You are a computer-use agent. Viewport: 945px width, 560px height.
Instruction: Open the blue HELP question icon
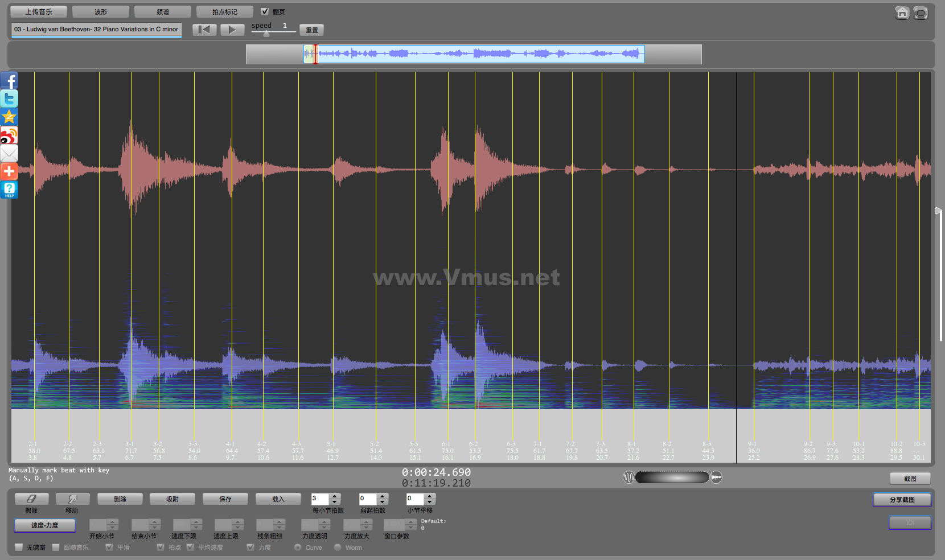click(x=9, y=190)
